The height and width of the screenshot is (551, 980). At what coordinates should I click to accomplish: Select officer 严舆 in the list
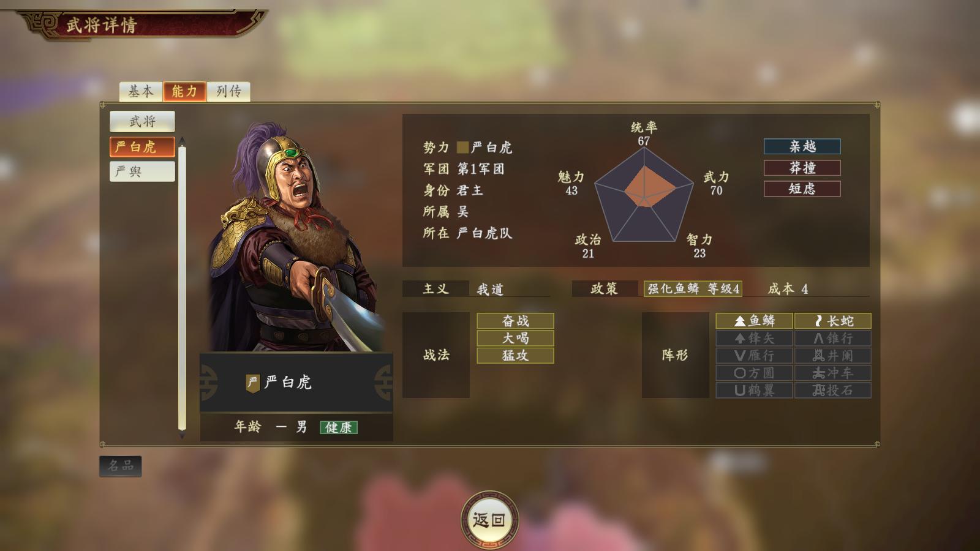click(x=142, y=171)
